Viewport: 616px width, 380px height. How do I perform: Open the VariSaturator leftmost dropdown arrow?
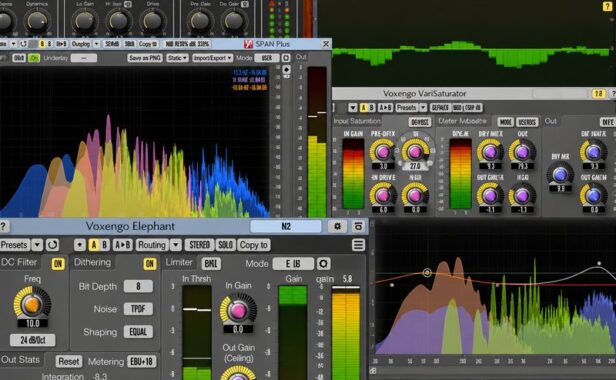(x=352, y=107)
